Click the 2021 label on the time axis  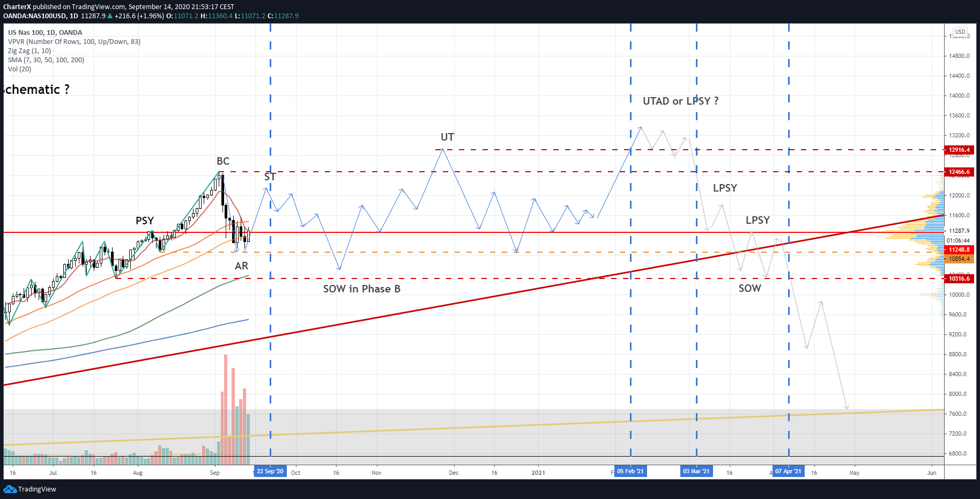(538, 473)
